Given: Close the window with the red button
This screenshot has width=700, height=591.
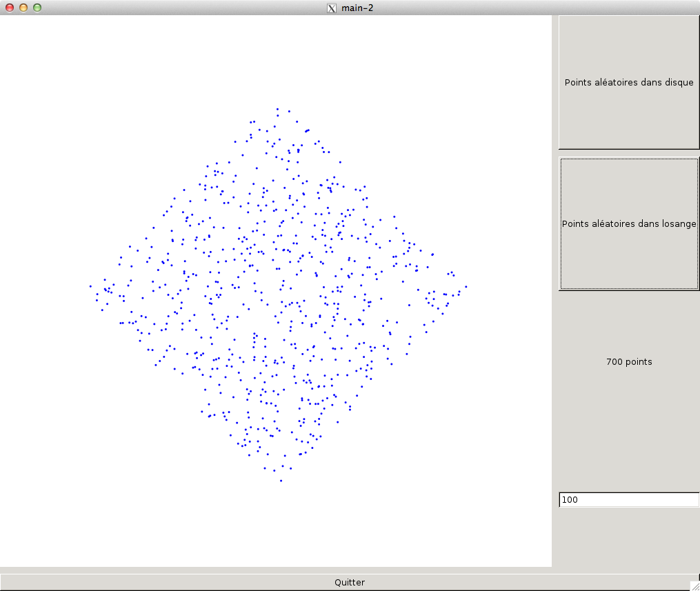Looking at the screenshot, I should pyautogui.click(x=10, y=8).
